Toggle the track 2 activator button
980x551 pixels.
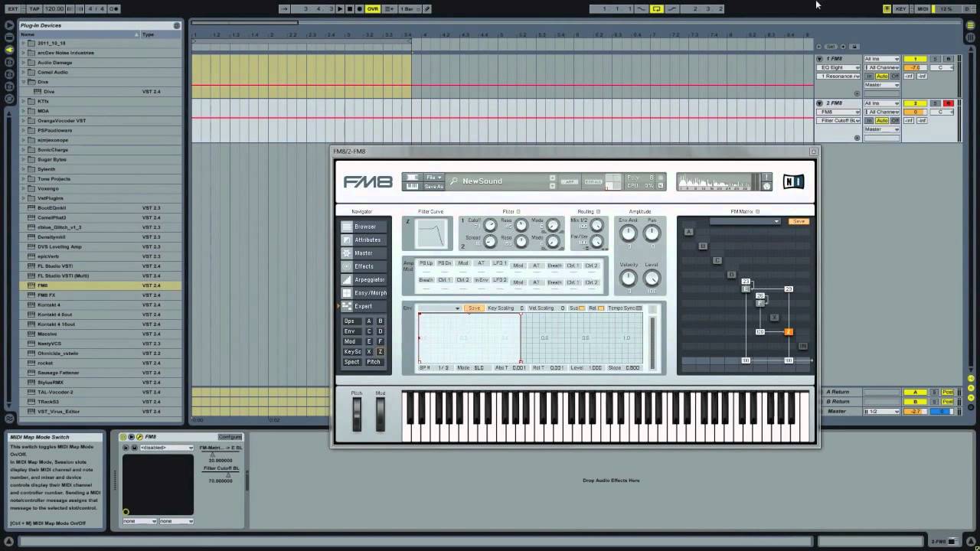pyautogui.click(x=915, y=103)
